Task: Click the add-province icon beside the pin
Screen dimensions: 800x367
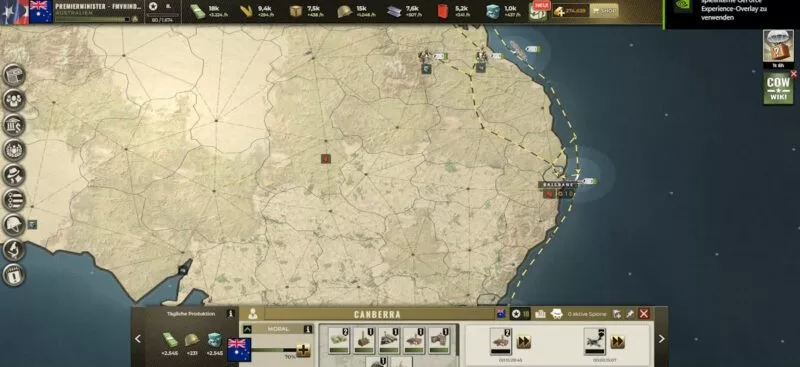Action: point(617,314)
